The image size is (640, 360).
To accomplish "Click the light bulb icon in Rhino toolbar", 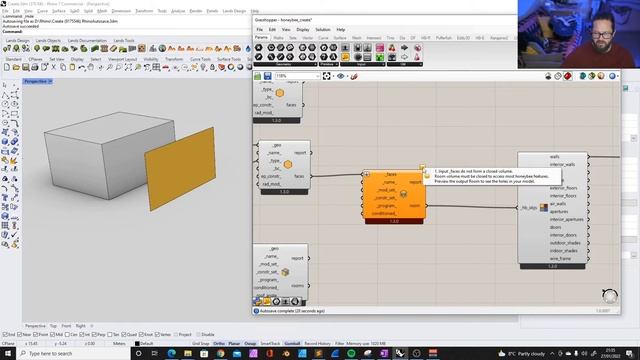I will pos(203,67).
